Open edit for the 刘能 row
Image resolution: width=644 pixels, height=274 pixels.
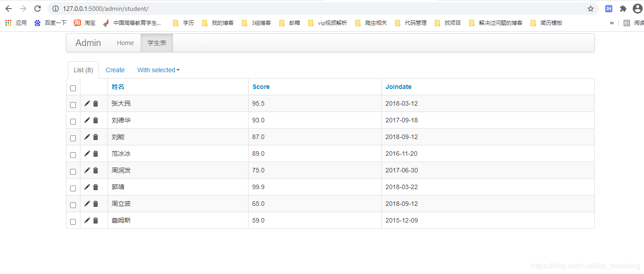(x=87, y=137)
